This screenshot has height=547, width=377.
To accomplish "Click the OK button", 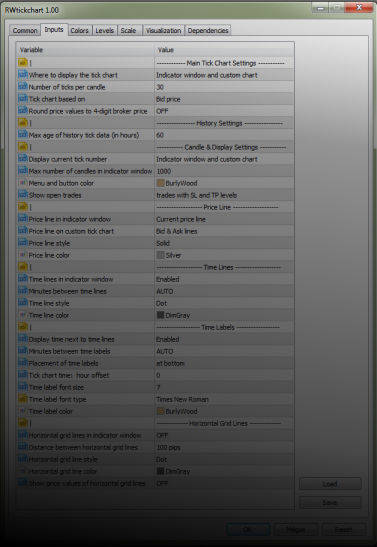I will coord(248,530).
